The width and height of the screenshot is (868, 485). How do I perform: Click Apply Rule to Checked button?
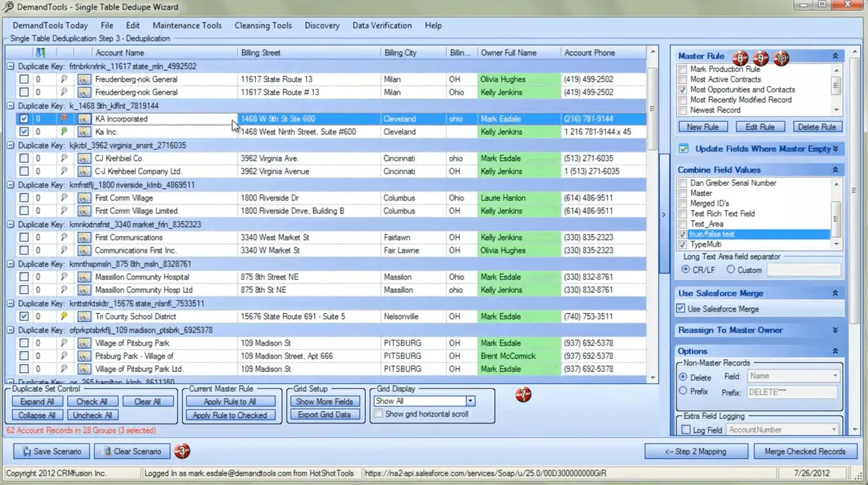230,415
